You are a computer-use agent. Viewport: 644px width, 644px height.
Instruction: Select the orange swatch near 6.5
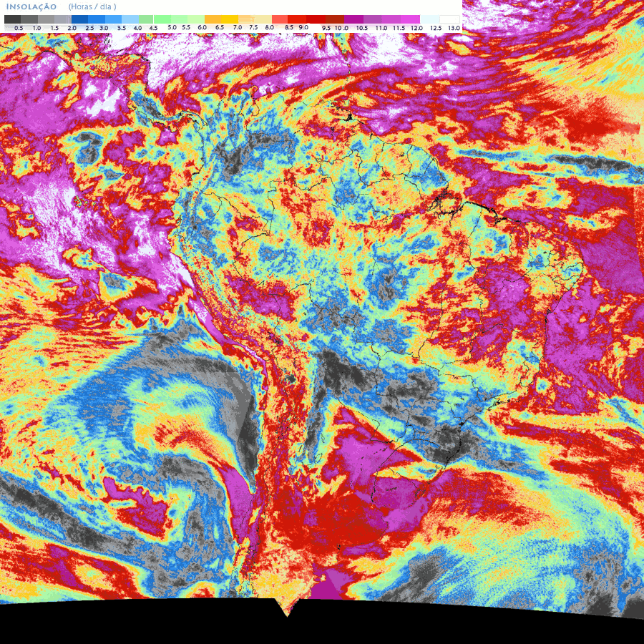[213, 19]
